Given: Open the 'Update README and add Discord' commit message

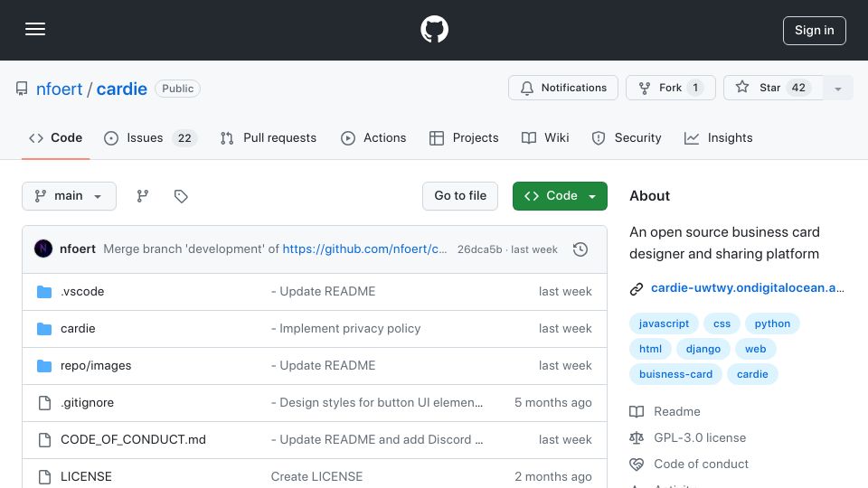Looking at the screenshot, I should (x=377, y=440).
